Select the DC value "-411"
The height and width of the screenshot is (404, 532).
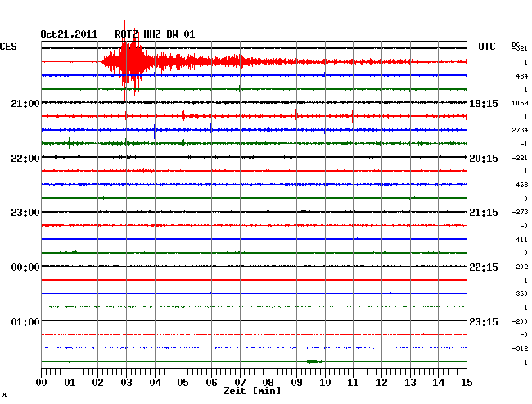520,240
